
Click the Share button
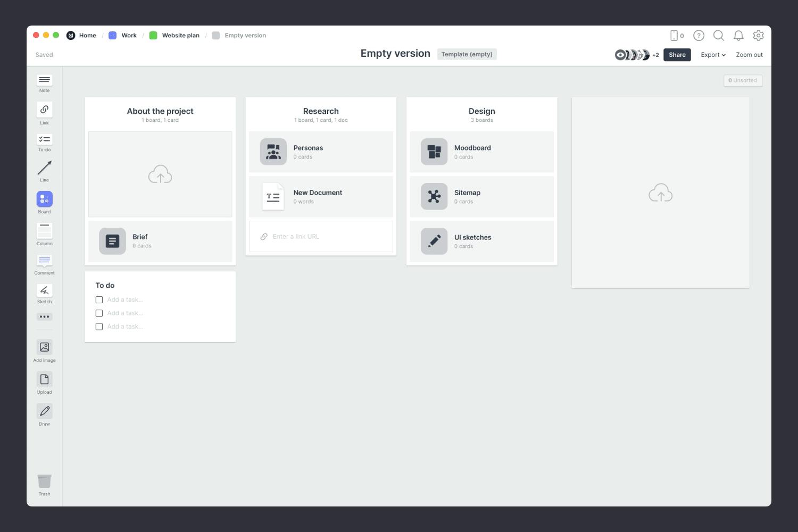(x=677, y=54)
